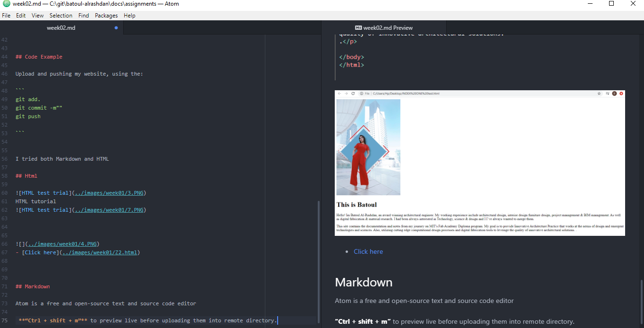
Task: Click the '## Html' heading line
Action: click(26, 176)
